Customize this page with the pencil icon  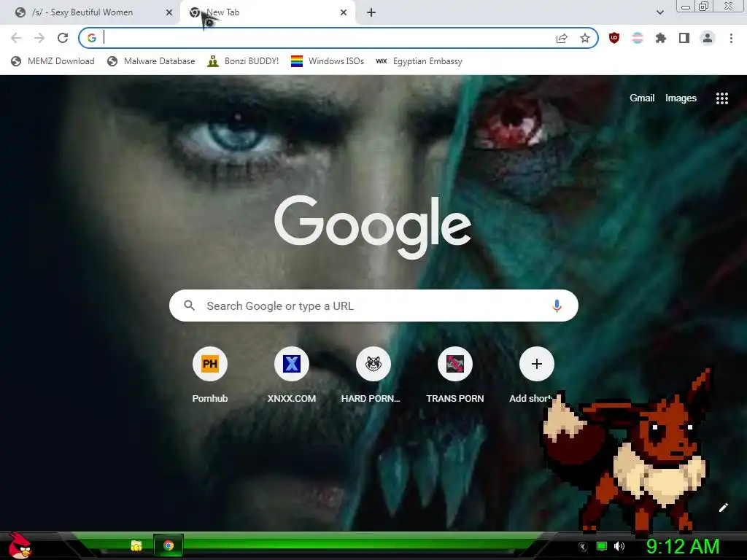pyautogui.click(x=723, y=507)
